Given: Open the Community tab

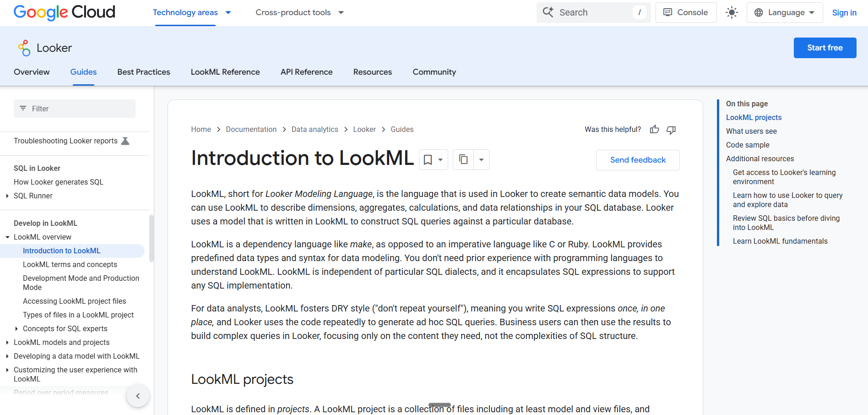Looking at the screenshot, I should click(x=434, y=72).
